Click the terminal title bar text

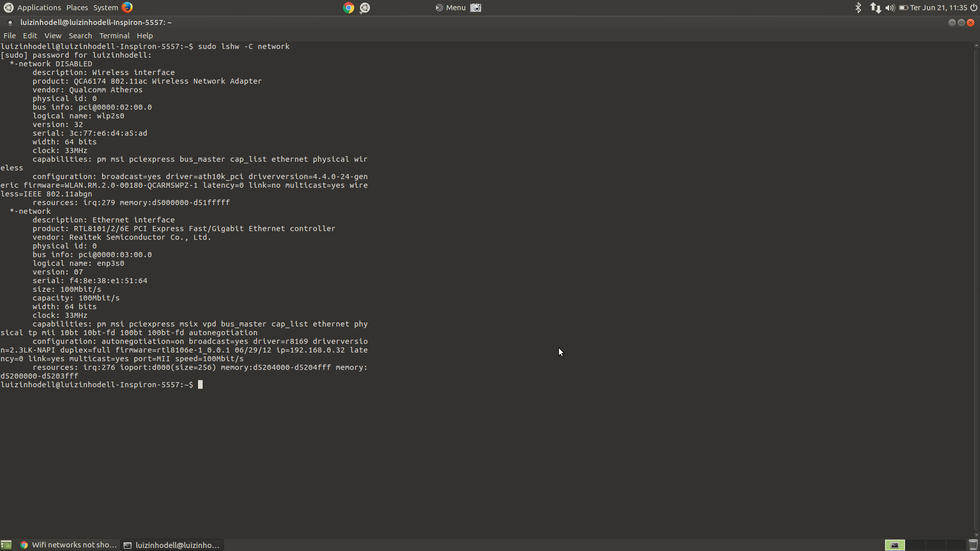(x=96, y=22)
